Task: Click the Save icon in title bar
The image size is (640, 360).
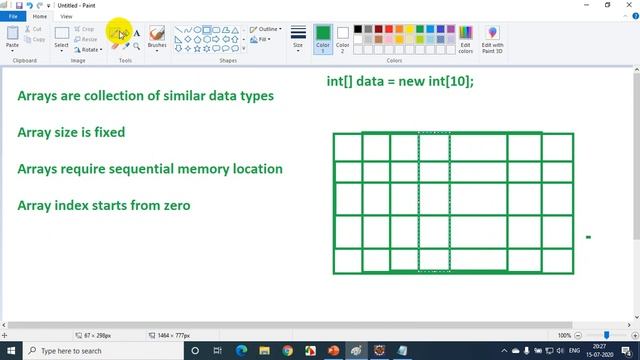Action: [x=19, y=5]
